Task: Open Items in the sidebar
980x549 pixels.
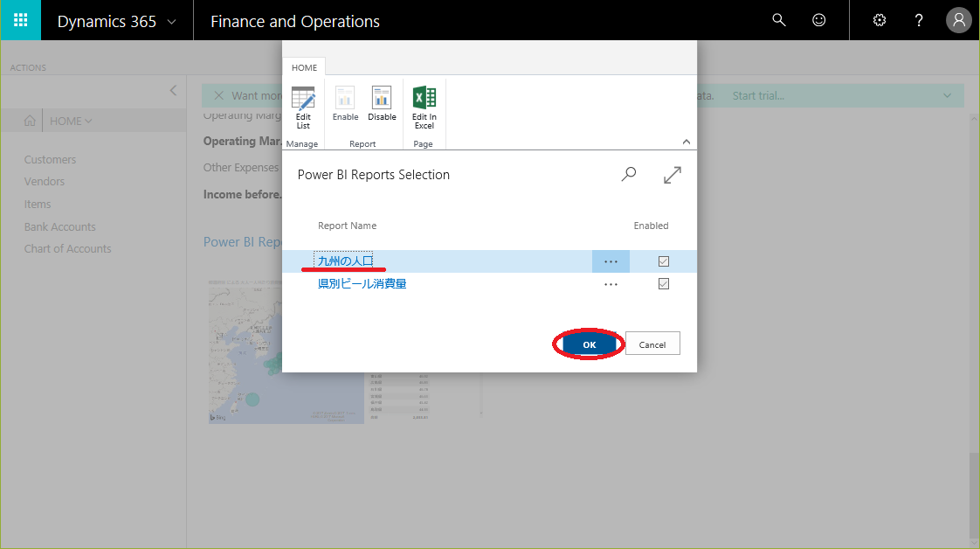Action: (38, 204)
